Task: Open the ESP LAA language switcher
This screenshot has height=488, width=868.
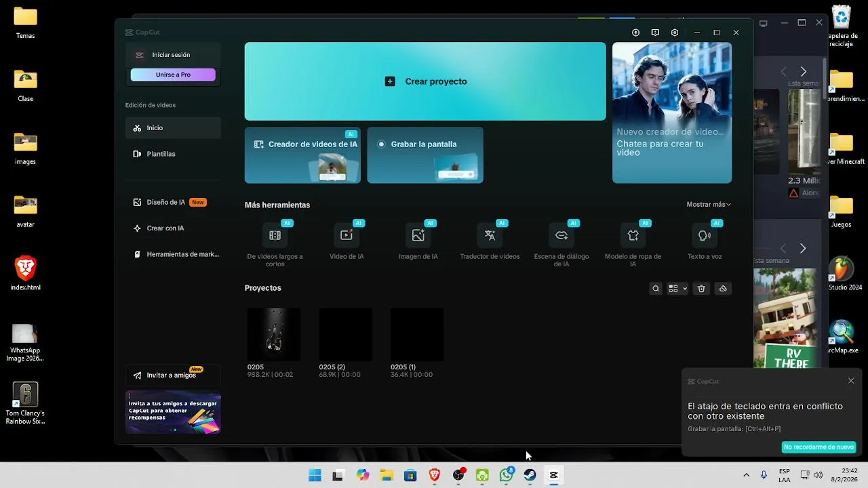Action: pos(785,475)
